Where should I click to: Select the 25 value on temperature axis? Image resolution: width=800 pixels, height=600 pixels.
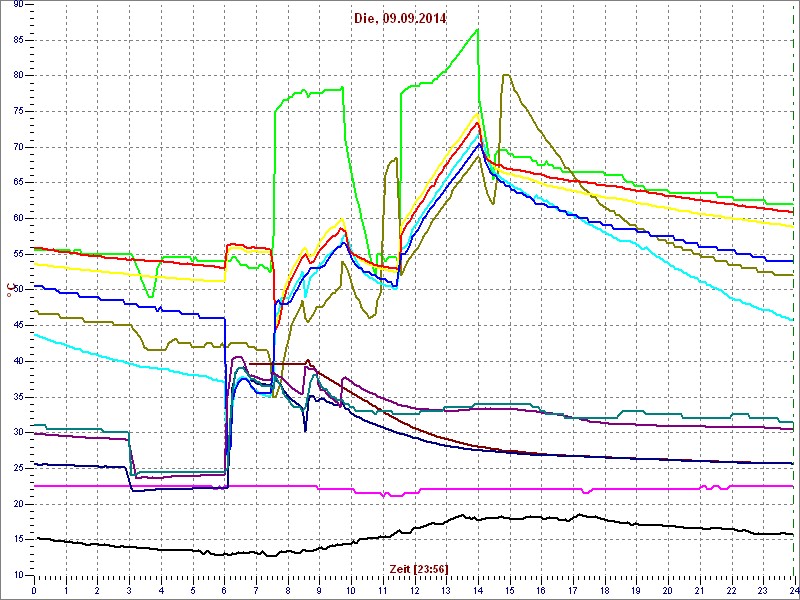pos(18,468)
